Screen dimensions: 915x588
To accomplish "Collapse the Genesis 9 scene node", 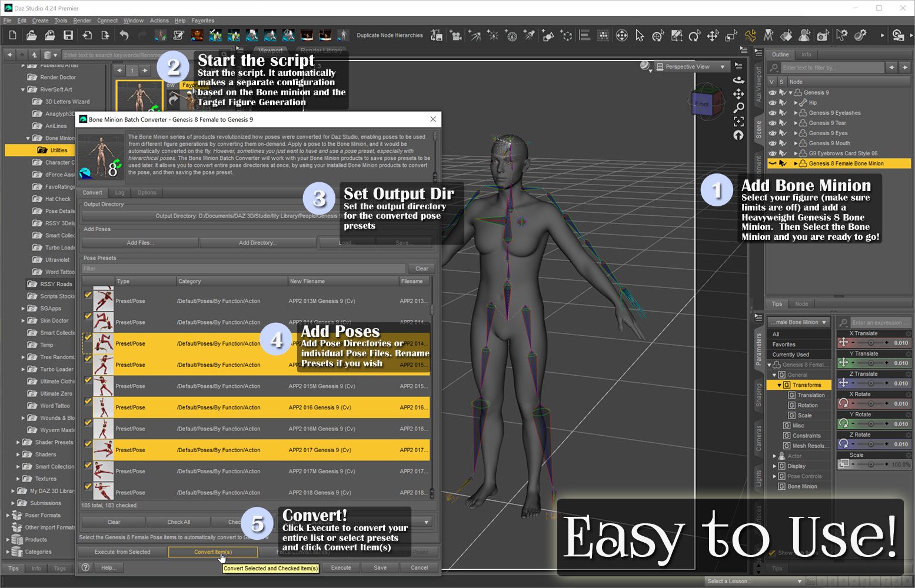I will 790,92.
